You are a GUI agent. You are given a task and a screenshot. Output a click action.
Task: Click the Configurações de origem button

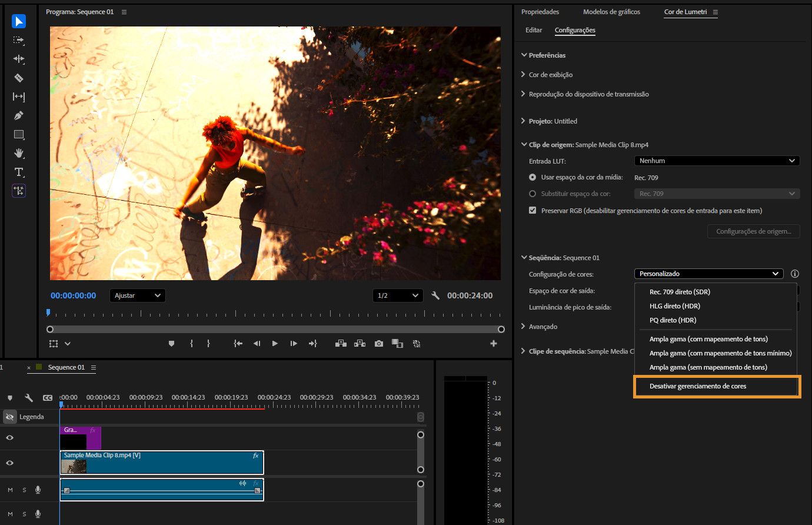click(753, 231)
